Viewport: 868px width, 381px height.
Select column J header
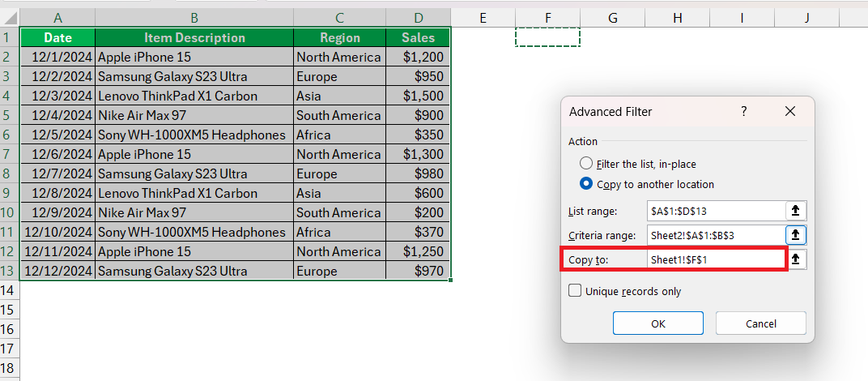point(807,19)
